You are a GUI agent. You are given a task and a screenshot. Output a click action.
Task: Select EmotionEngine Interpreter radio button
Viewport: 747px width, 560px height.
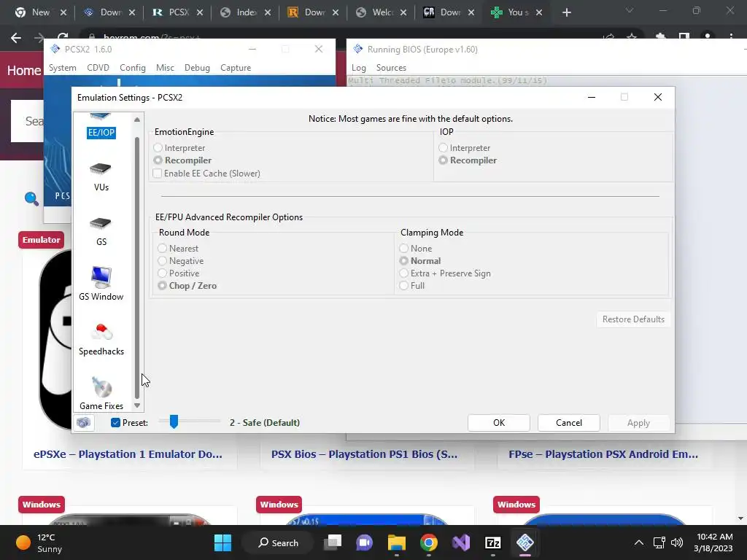pos(158,147)
